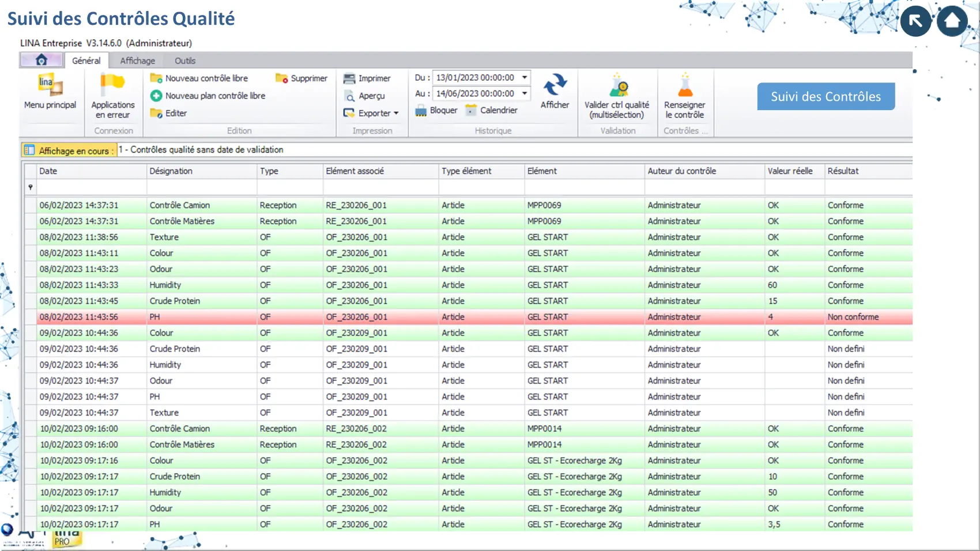Click the home icon at top right

952,21
